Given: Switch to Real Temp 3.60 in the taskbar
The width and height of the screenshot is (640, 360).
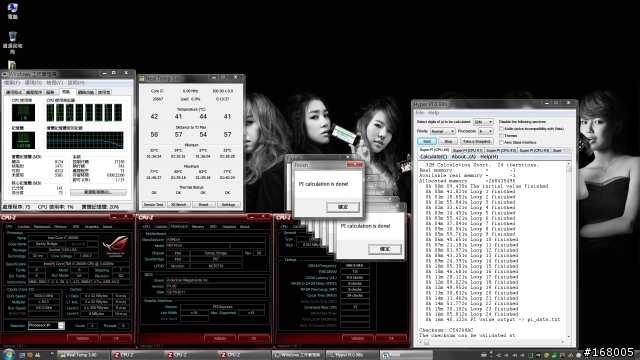Looking at the screenshot, I should 83,355.
